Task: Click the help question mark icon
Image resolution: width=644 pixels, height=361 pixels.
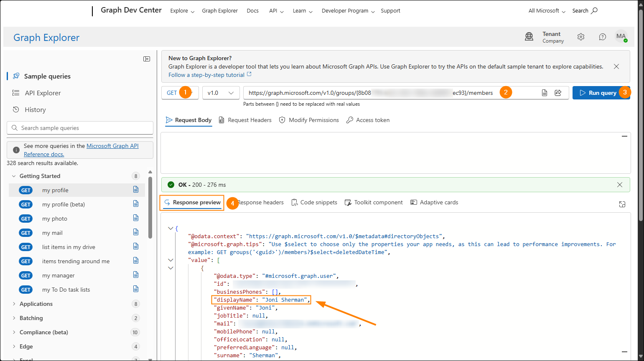Action: click(602, 37)
